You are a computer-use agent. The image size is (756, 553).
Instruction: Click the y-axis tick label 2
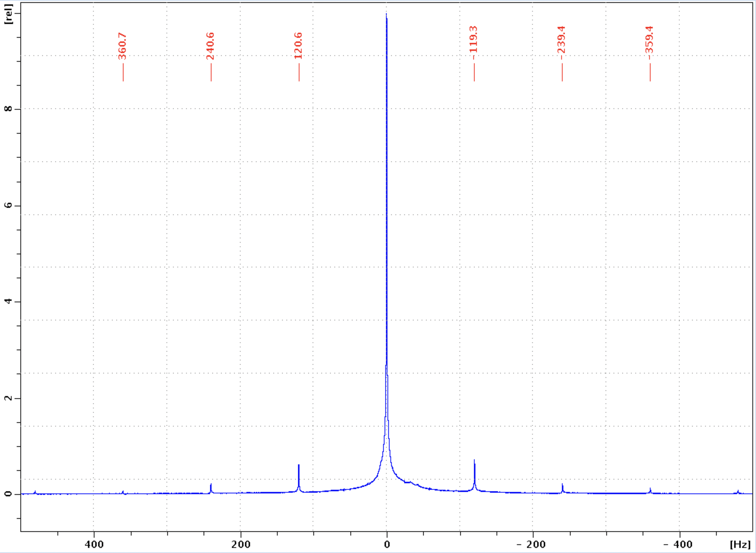coord(8,398)
